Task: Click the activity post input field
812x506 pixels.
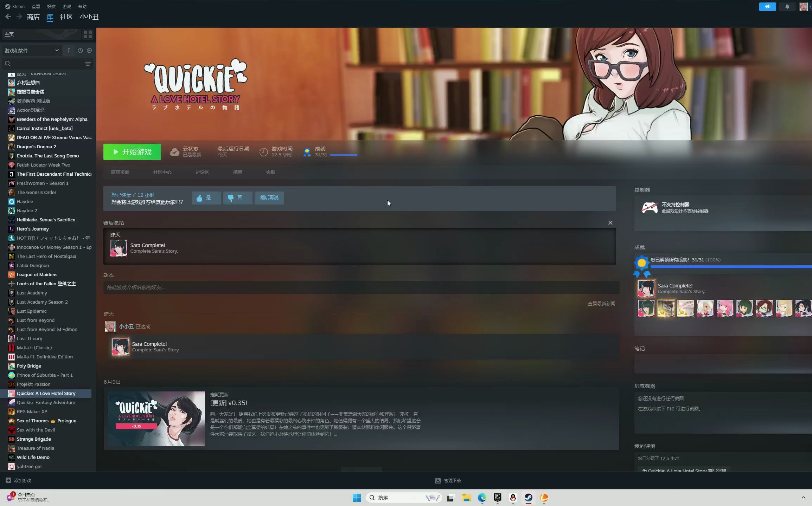Action: click(361, 287)
